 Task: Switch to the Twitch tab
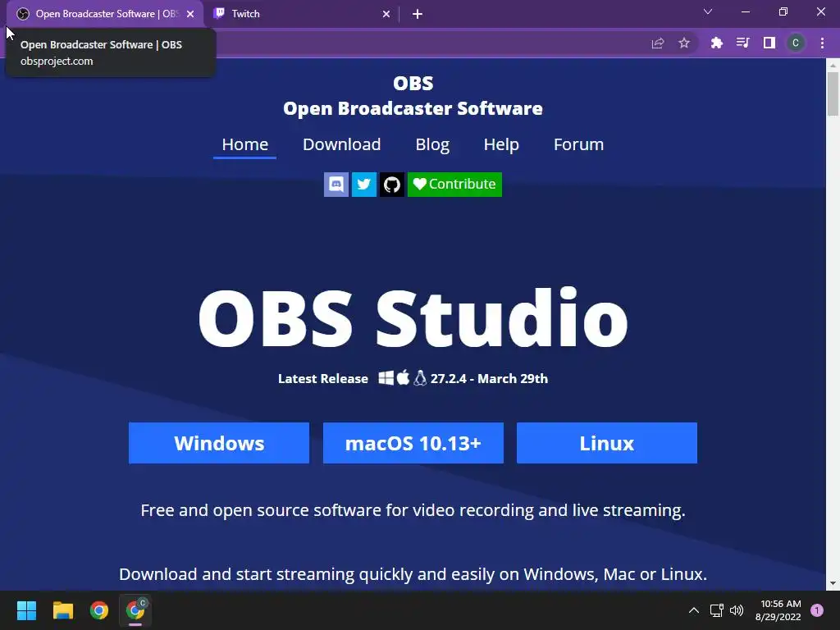click(x=302, y=14)
